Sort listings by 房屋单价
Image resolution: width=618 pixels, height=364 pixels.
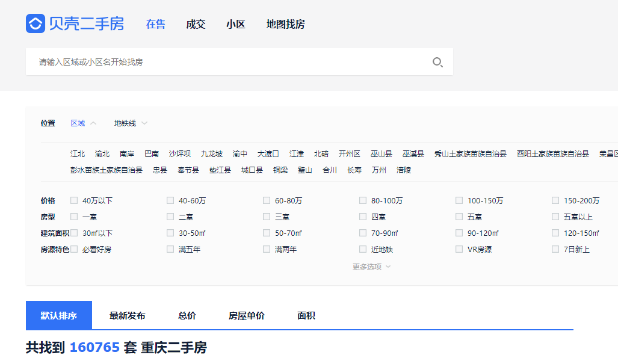coord(246,316)
